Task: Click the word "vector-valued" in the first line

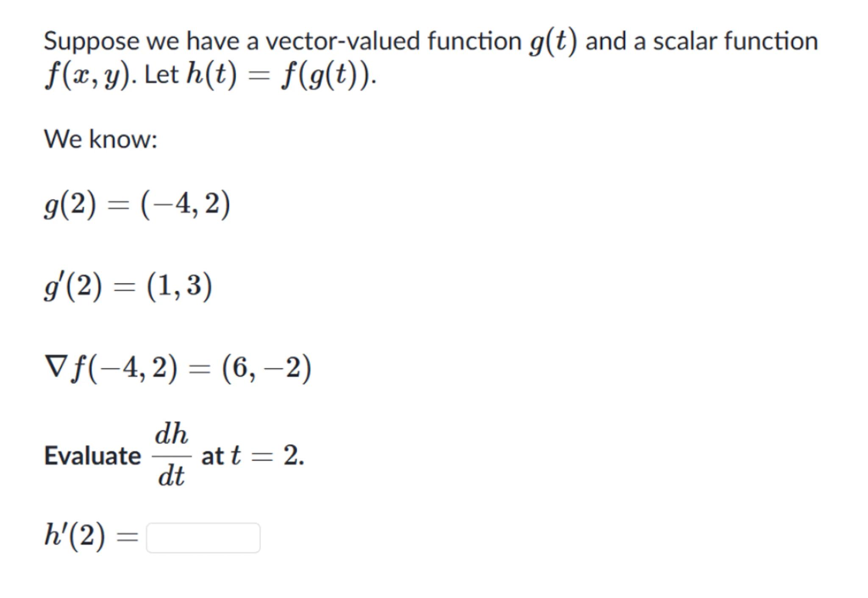Action: click(x=343, y=42)
